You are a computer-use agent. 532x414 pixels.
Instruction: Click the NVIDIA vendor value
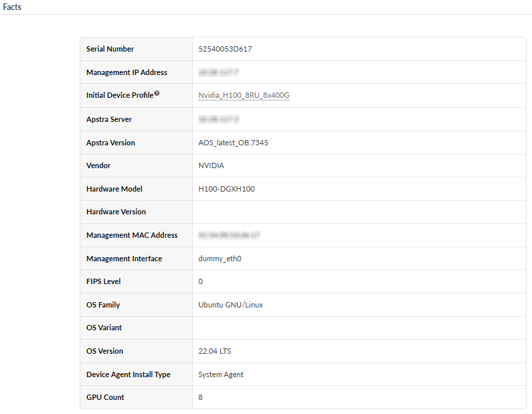coord(211,165)
